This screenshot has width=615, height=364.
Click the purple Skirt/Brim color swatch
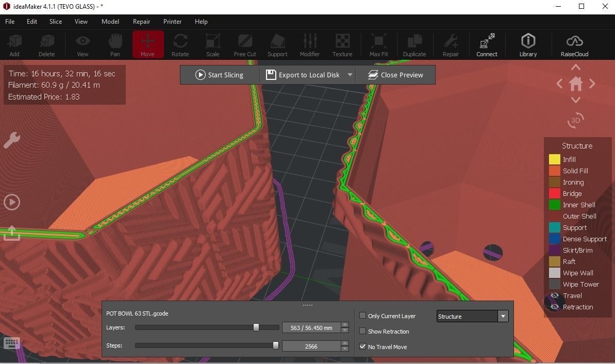click(554, 250)
